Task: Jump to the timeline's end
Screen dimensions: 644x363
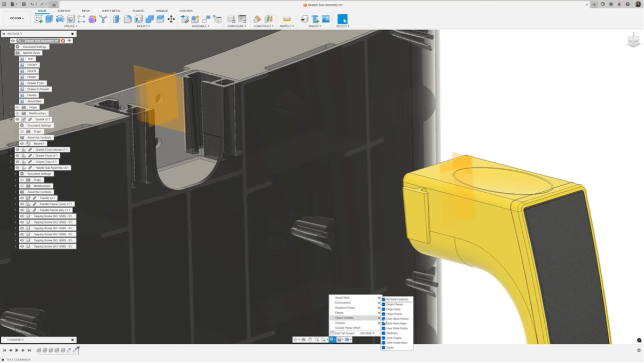Action: 29,350
